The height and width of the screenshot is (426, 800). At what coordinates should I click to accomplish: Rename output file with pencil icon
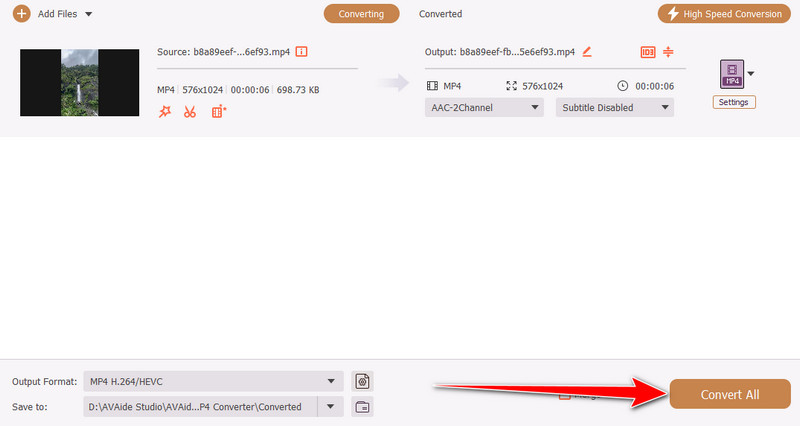click(587, 51)
